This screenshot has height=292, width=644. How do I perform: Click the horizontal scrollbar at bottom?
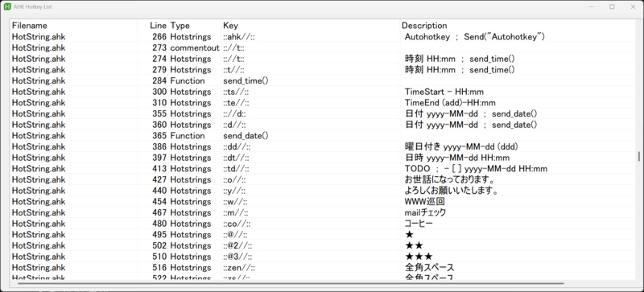[291, 283]
